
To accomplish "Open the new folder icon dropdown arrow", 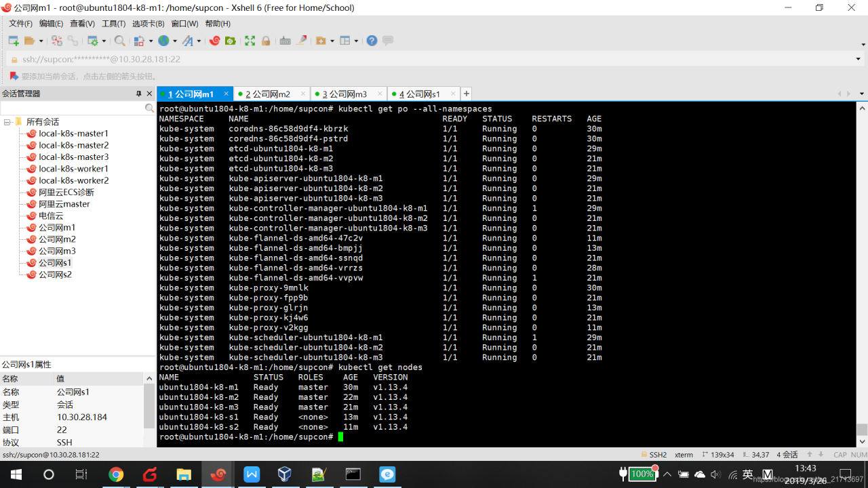I will coord(332,41).
